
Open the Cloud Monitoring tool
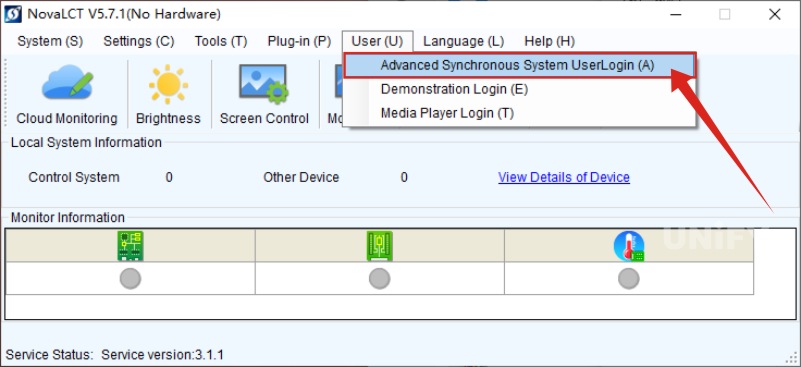coord(67,94)
